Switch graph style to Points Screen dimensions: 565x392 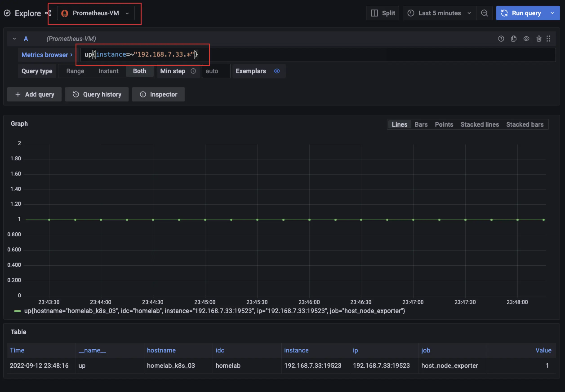coord(444,125)
